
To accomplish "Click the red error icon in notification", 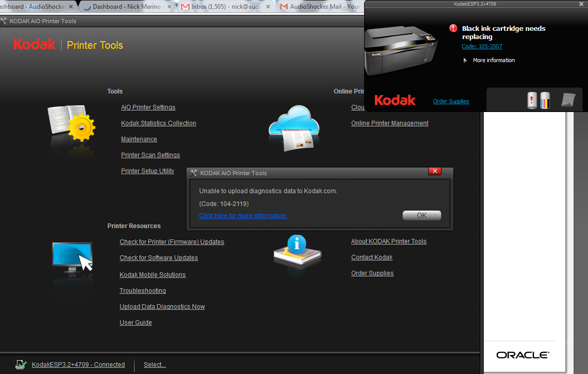I will point(453,28).
